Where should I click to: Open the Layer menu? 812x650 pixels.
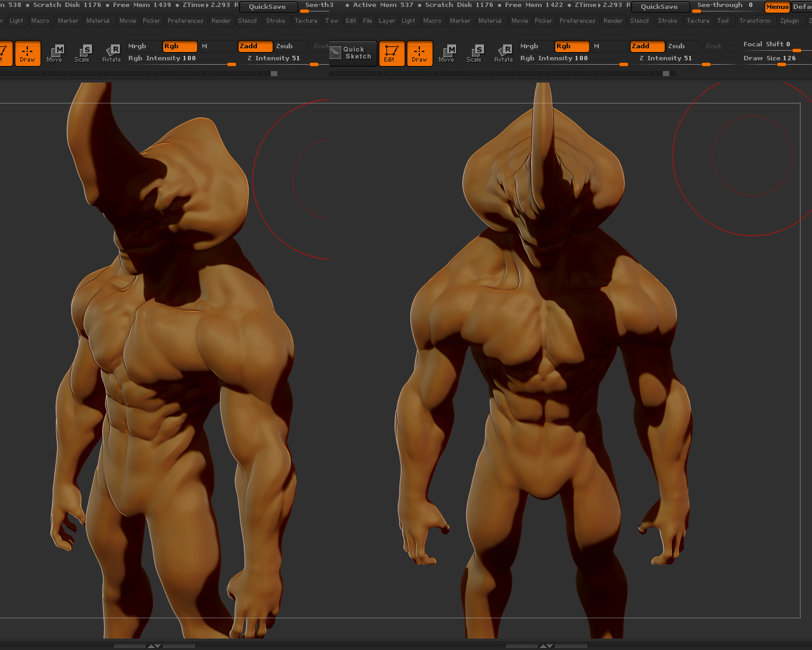tap(387, 21)
